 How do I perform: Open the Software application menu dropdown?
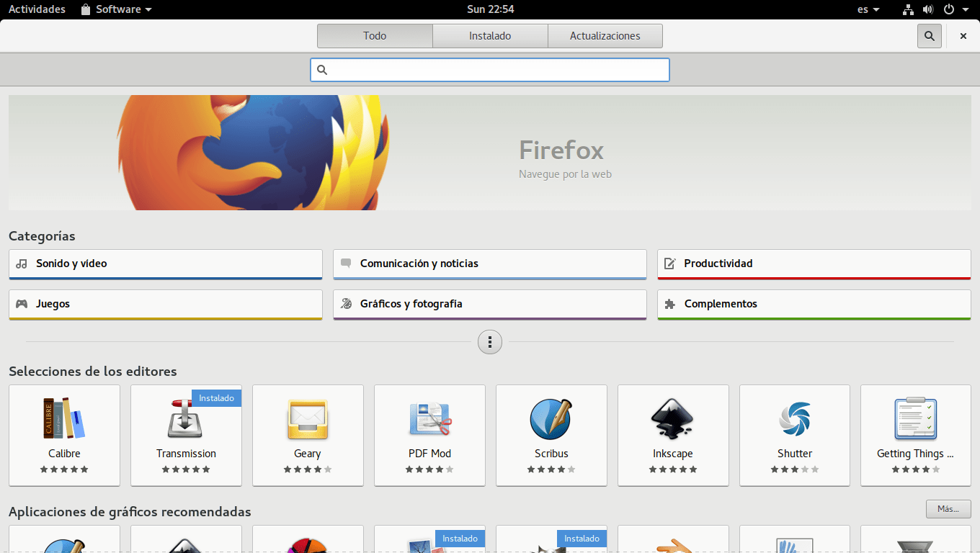[116, 9]
